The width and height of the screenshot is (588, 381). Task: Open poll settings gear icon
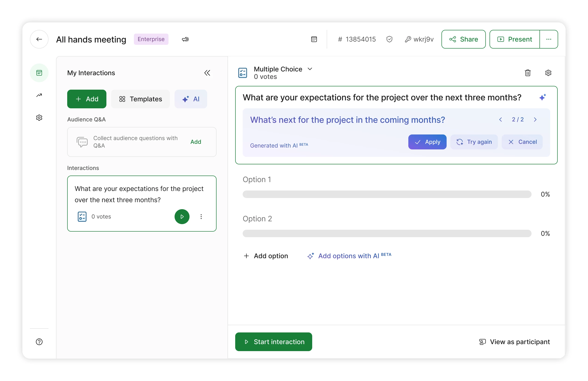(548, 73)
